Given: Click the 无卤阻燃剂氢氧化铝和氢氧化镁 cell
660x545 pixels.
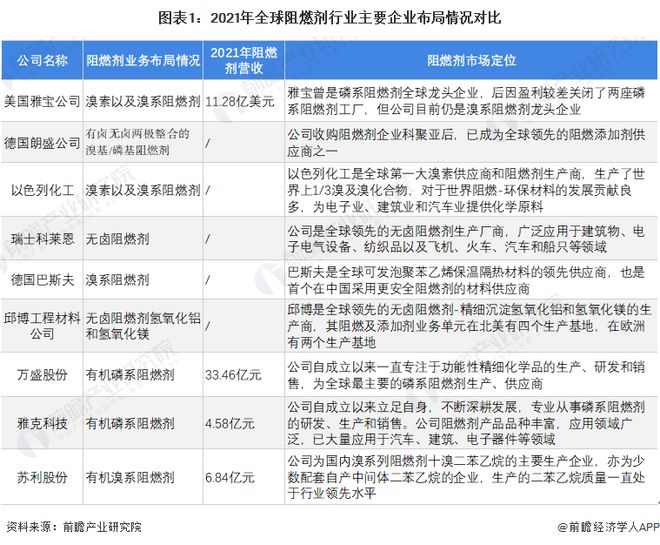Looking at the screenshot, I should click(x=143, y=326).
